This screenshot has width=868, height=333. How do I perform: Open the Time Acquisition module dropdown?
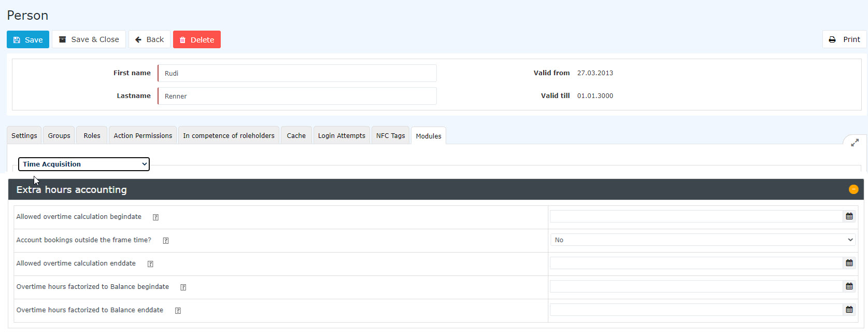84,164
